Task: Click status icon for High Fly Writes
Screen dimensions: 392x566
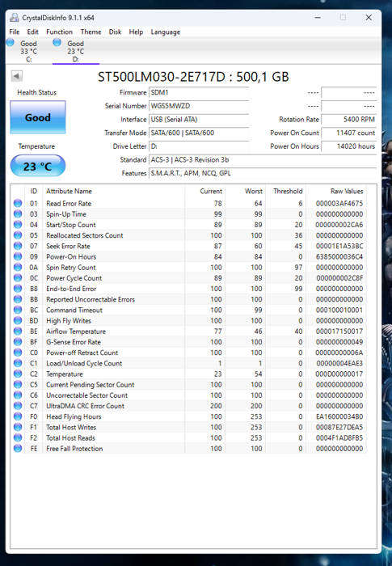Action: pos(17,320)
